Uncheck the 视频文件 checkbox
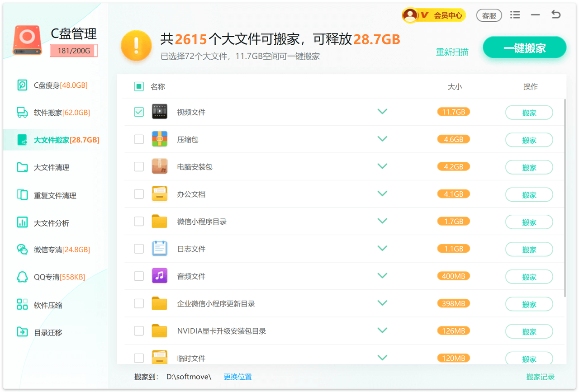The image size is (579, 392). pyautogui.click(x=139, y=112)
